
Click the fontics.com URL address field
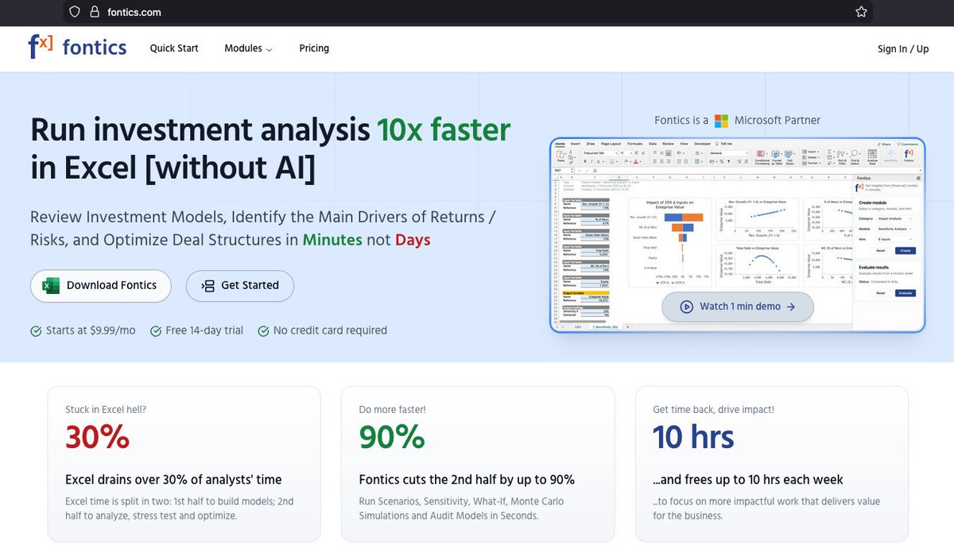[468, 12]
